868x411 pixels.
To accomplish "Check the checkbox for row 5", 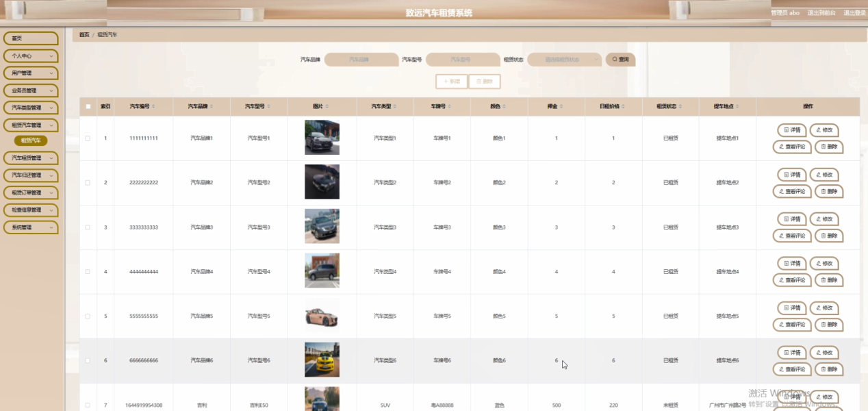I will [x=88, y=316].
